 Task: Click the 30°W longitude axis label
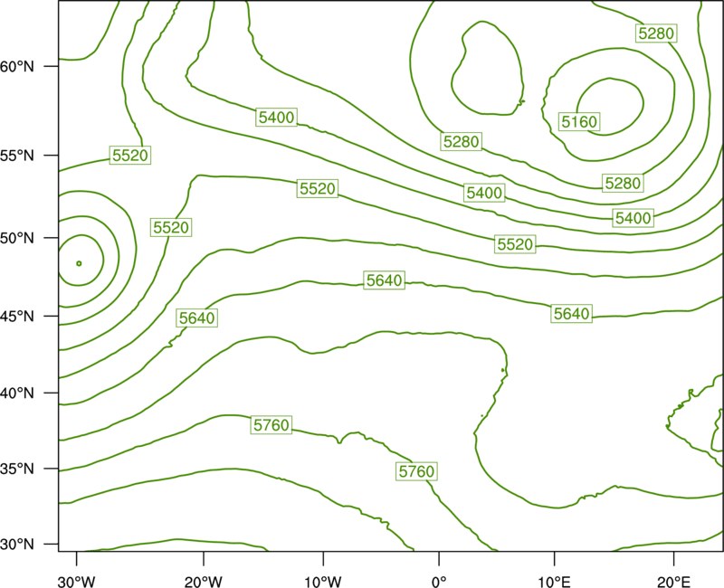[x=76, y=582]
